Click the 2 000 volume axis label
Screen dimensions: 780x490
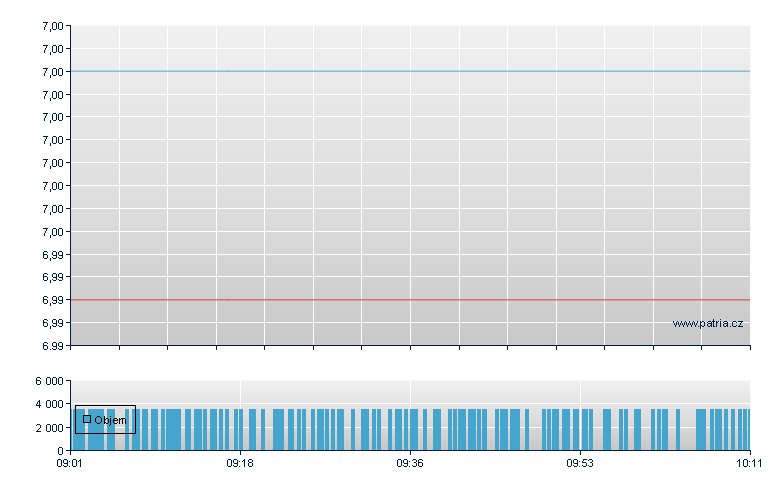click(x=49, y=428)
